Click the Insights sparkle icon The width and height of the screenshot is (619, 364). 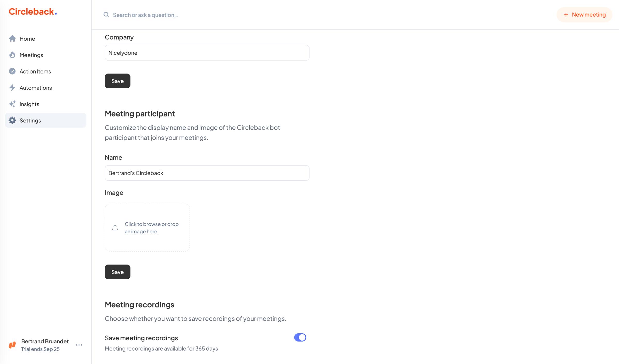[12, 104]
